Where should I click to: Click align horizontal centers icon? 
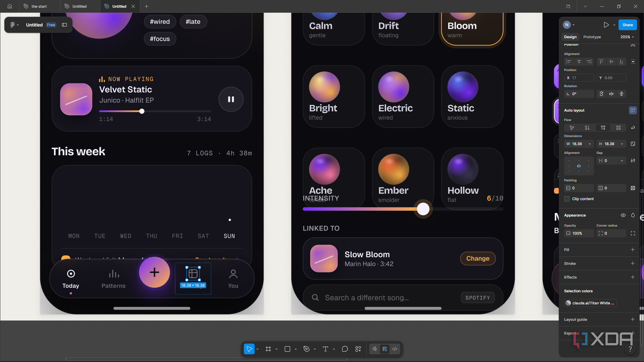coord(579,62)
